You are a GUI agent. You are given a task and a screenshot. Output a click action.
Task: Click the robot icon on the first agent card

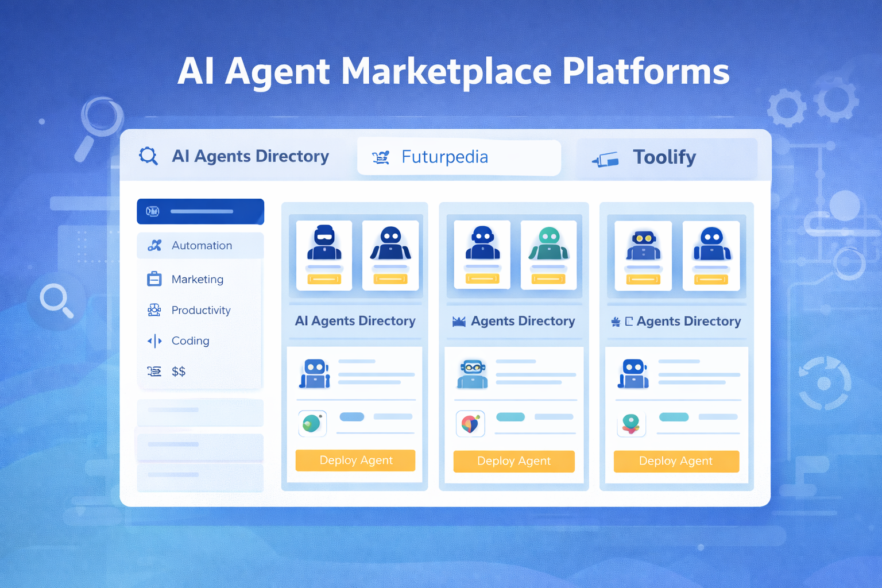(315, 372)
